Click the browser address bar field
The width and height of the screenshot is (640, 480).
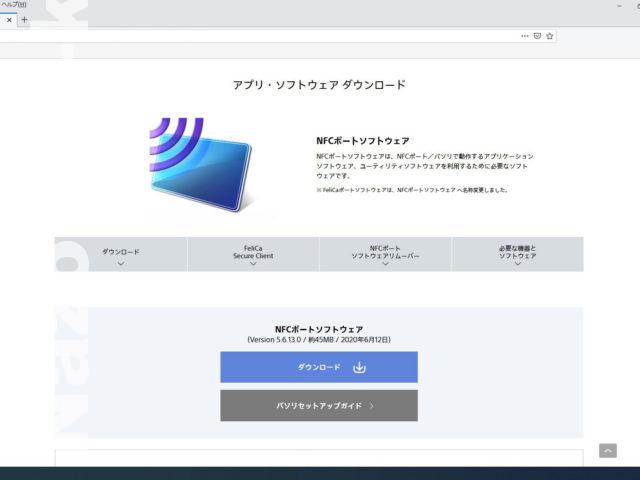[x=260, y=35]
